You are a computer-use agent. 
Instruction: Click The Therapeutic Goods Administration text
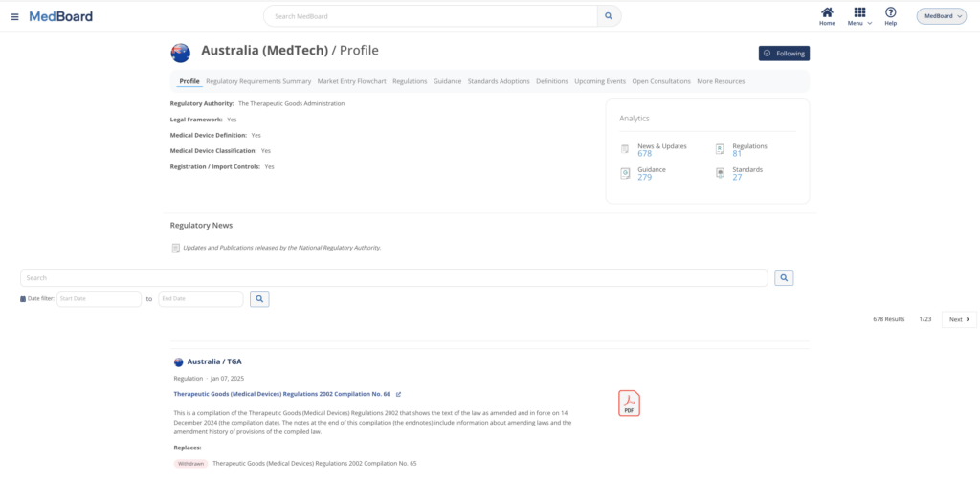pos(291,103)
